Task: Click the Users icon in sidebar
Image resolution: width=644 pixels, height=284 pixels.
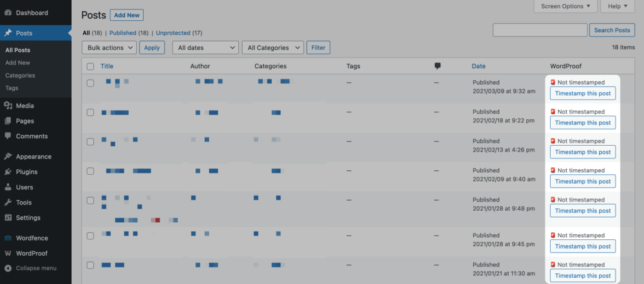Action: pyautogui.click(x=8, y=187)
